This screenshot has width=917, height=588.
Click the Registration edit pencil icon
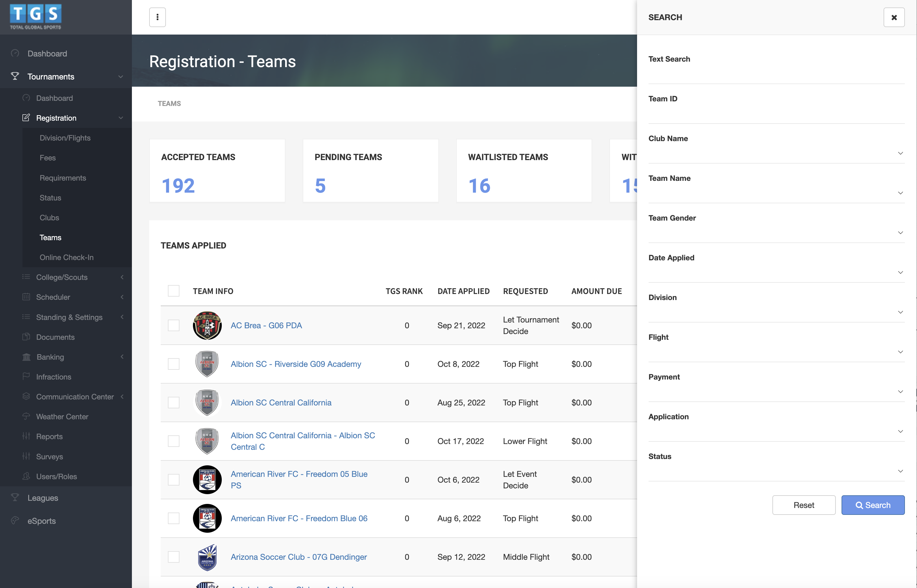(x=26, y=117)
